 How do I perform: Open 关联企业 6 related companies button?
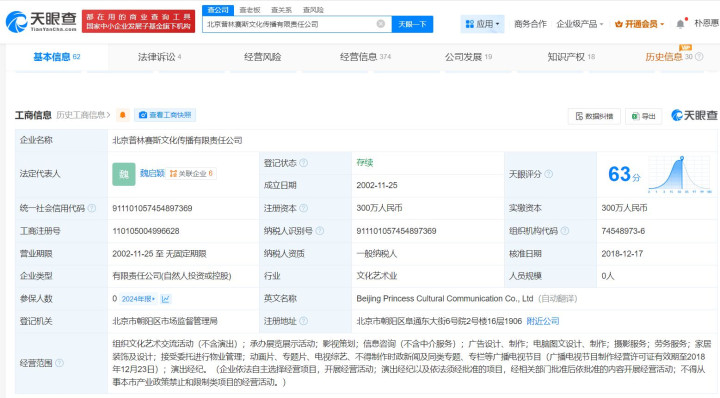(191, 174)
